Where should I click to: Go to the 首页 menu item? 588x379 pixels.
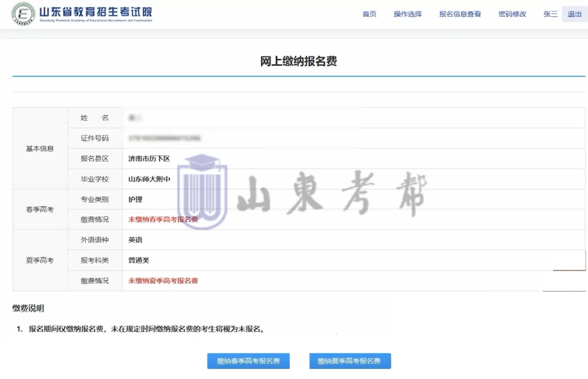click(369, 14)
